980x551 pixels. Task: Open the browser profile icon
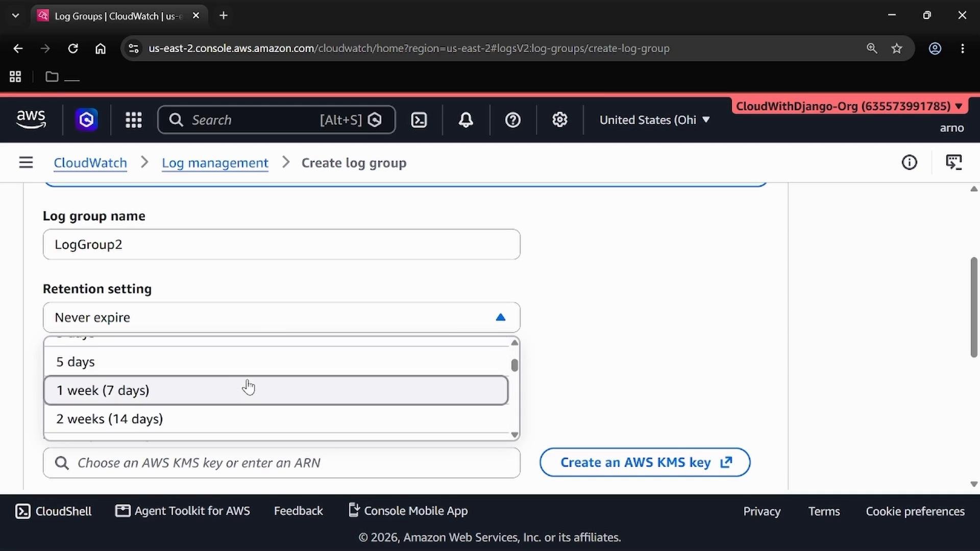tap(935, 48)
